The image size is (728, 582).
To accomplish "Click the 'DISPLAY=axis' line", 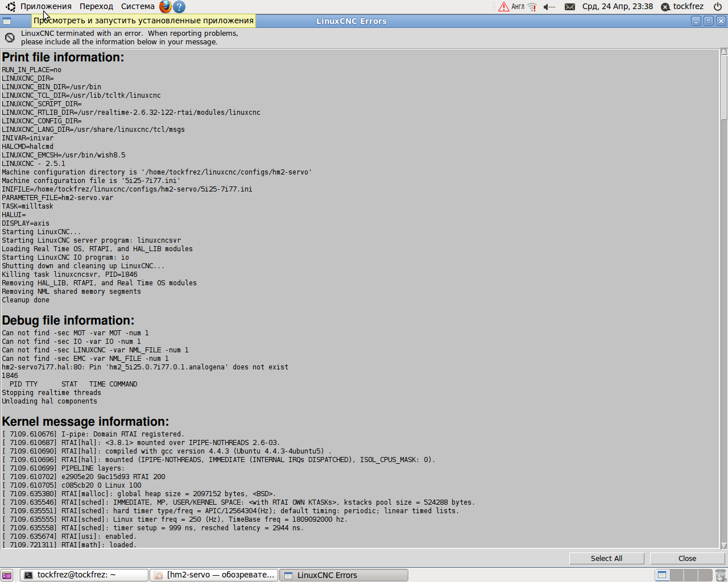I will [26, 223].
